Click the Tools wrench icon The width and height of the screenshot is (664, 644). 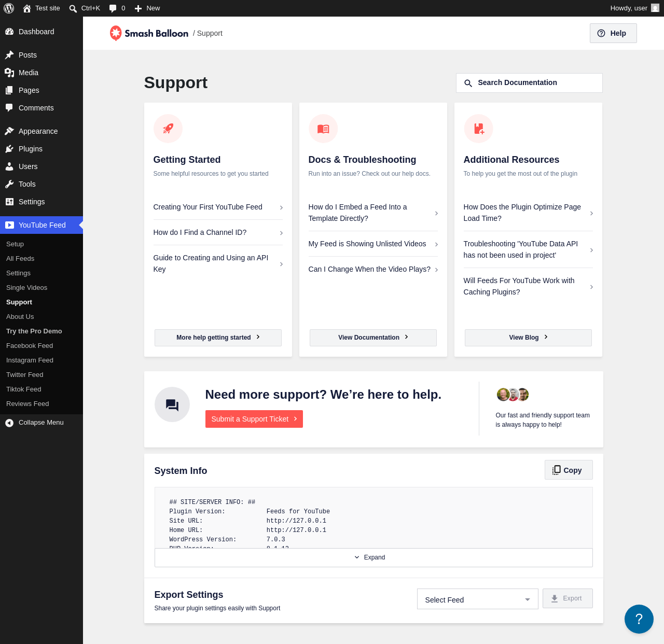(x=9, y=184)
